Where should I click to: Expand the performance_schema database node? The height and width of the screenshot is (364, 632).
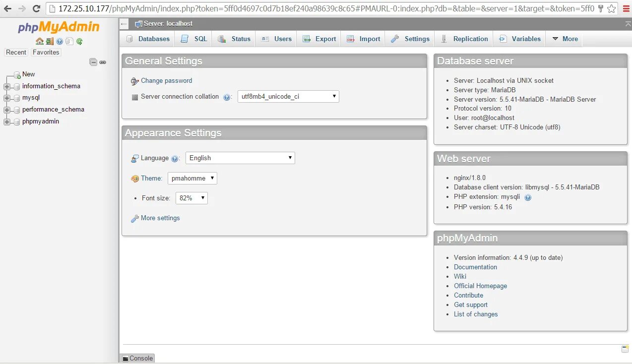[x=7, y=110]
